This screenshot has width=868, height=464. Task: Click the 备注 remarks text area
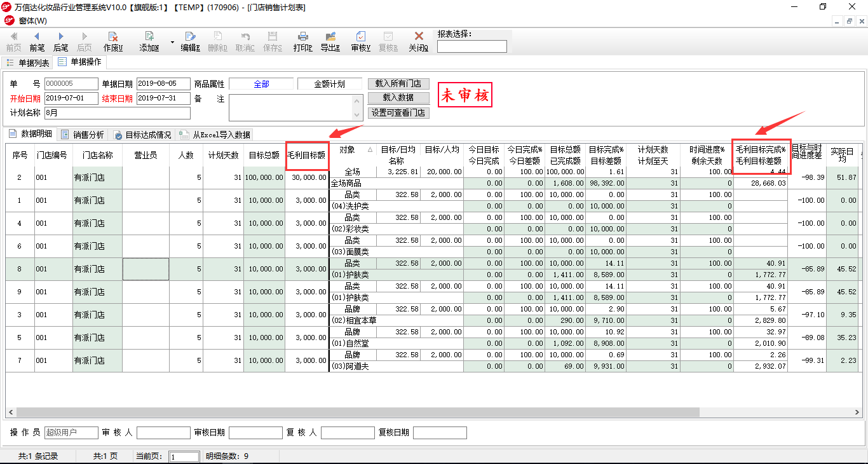tap(291, 107)
